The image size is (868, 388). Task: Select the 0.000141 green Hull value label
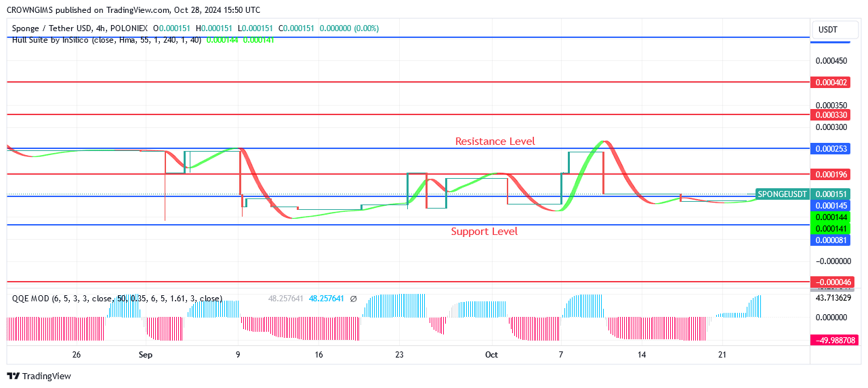click(831, 229)
